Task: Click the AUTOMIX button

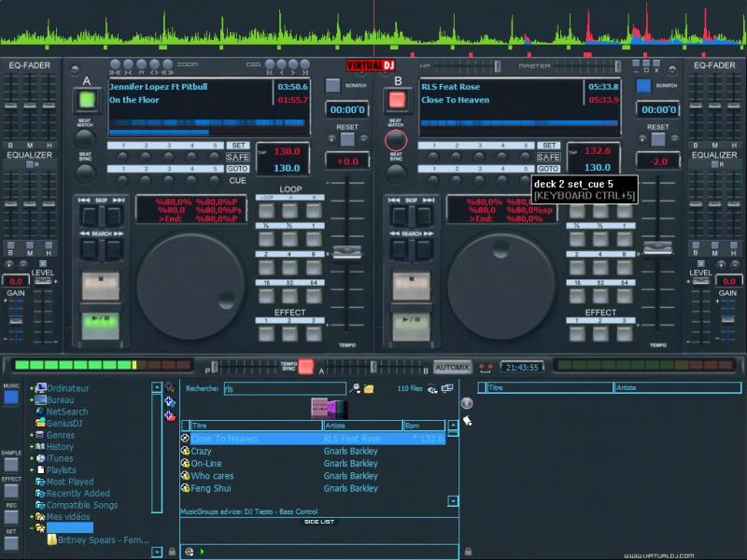Action: click(x=452, y=367)
